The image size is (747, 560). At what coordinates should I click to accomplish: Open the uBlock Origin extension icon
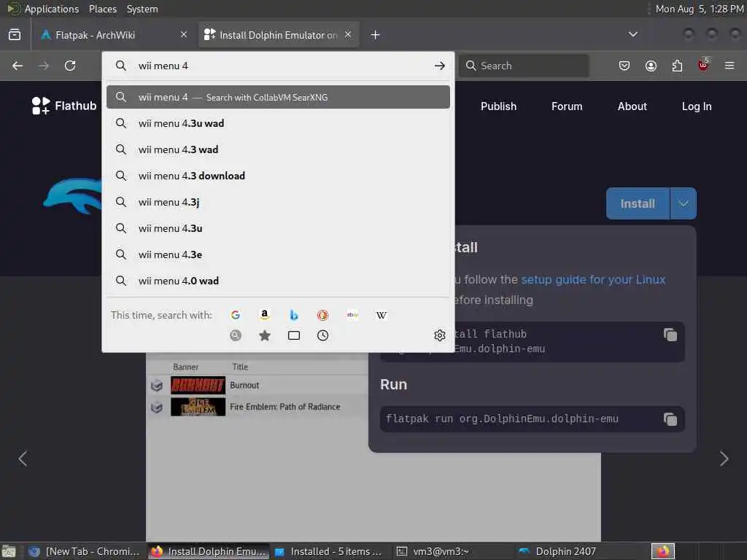[x=703, y=65]
